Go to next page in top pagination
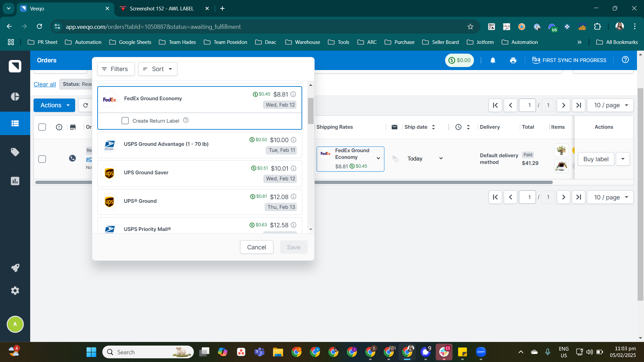 coord(563,105)
